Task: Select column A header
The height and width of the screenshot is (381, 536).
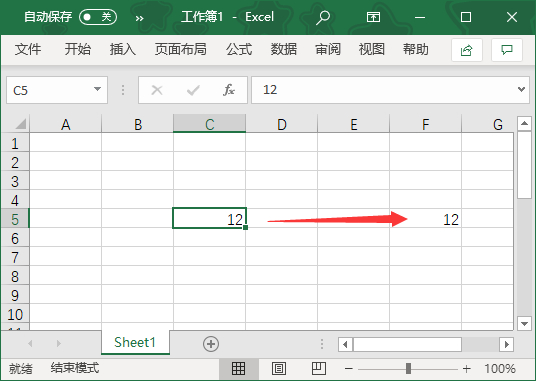Action: tap(66, 124)
